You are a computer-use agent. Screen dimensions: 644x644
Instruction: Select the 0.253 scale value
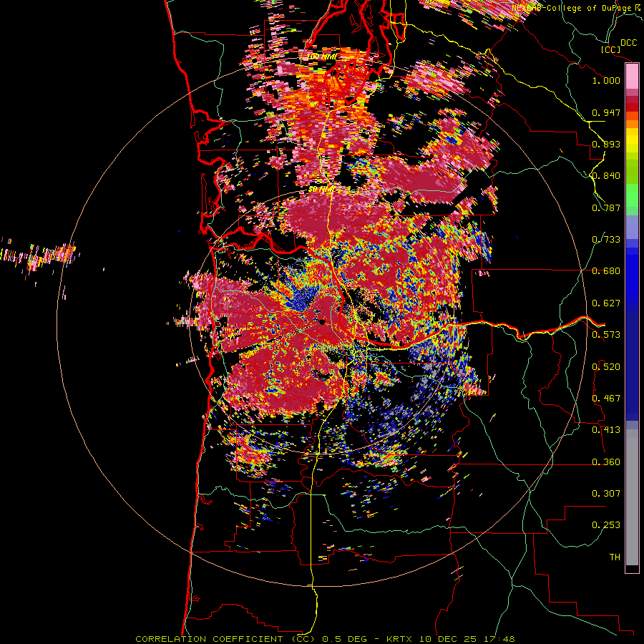[x=606, y=525]
